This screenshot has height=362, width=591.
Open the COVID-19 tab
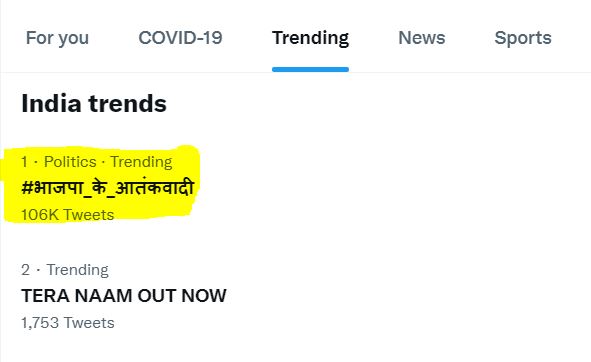[180, 38]
